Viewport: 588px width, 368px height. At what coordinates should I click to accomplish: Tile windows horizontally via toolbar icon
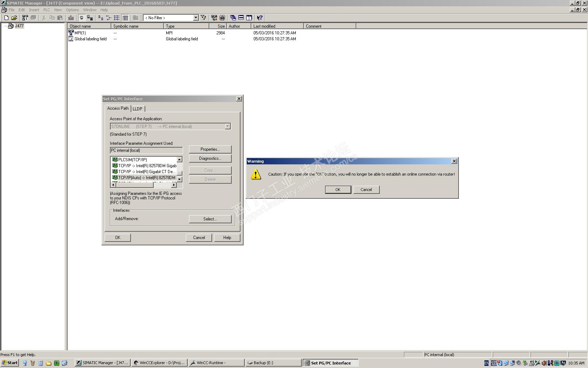point(241,18)
